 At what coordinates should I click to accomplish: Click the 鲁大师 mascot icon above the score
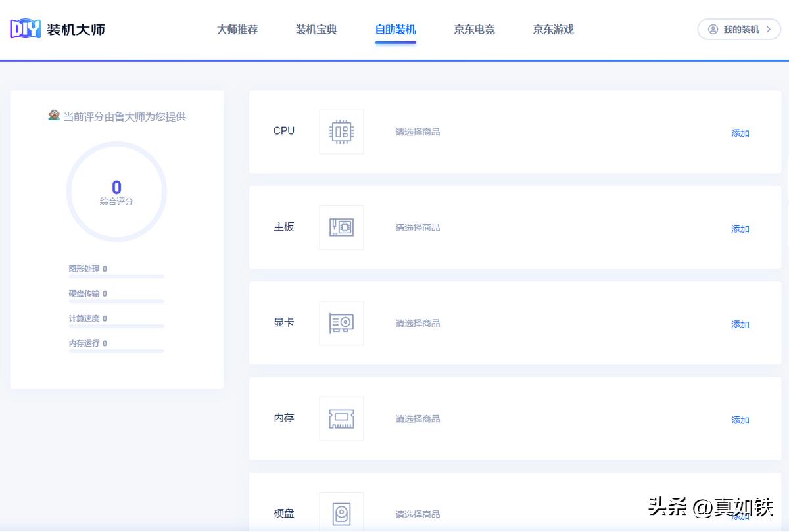point(55,116)
